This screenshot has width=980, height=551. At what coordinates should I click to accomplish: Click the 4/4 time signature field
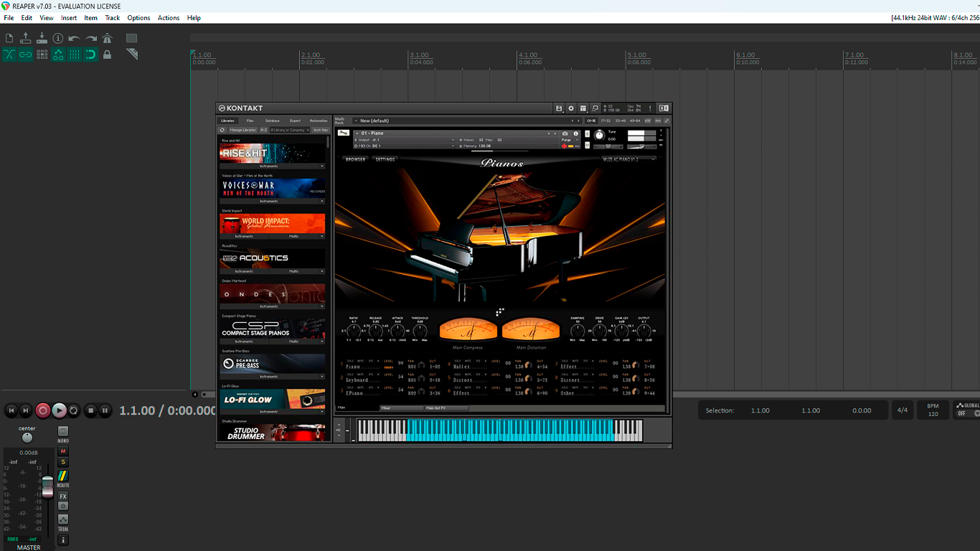(903, 410)
